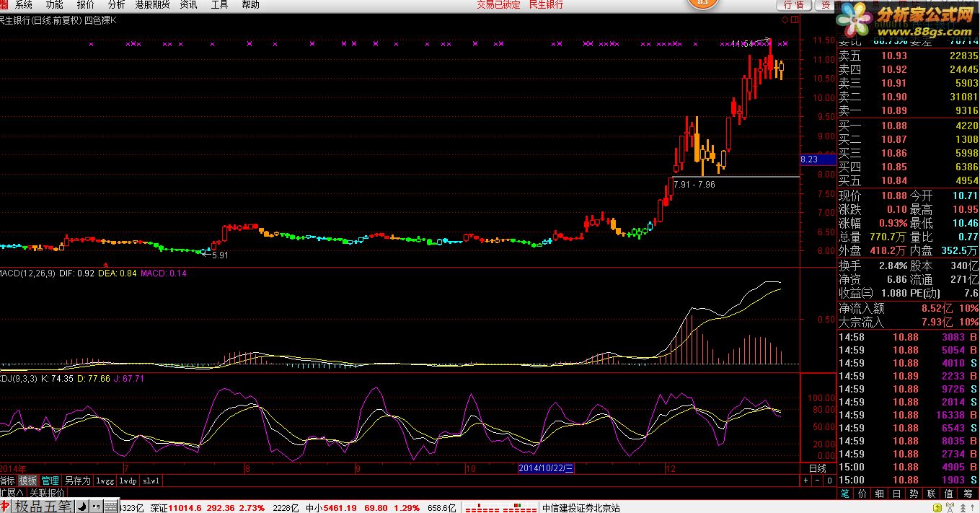Select the 笔 tab in trade panel

pyautogui.click(x=845, y=494)
